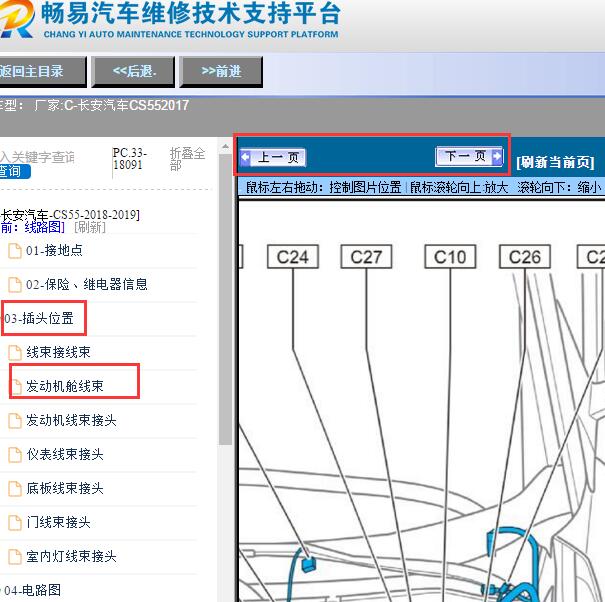Open the 01-接地点 tree item
The image size is (605, 602).
pos(54,250)
